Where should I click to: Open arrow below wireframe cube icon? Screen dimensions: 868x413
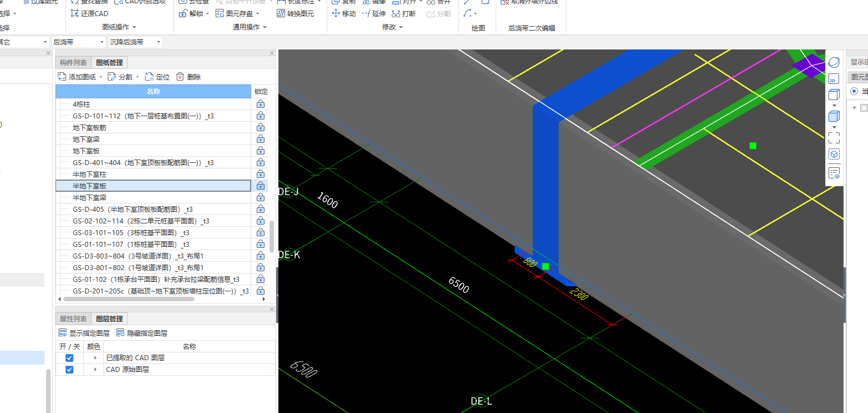(x=834, y=106)
